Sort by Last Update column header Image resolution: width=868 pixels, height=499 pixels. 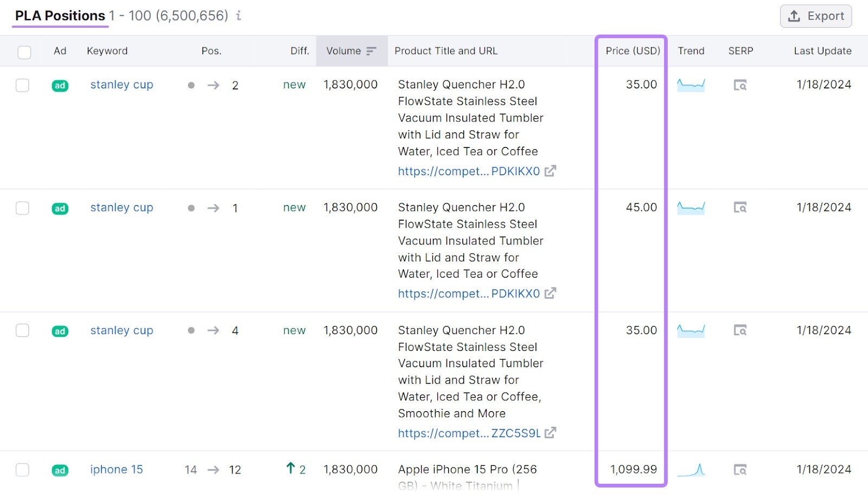[x=822, y=51]
